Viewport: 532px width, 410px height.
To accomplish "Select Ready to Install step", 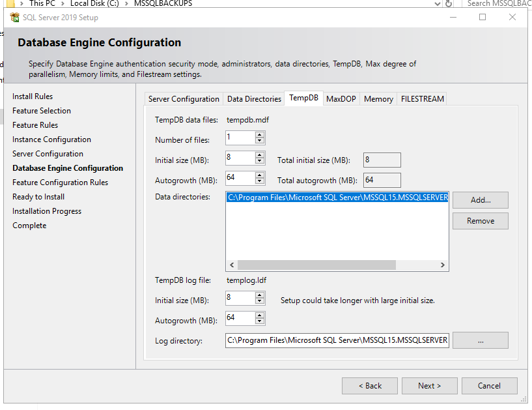I will click(38, 197).
